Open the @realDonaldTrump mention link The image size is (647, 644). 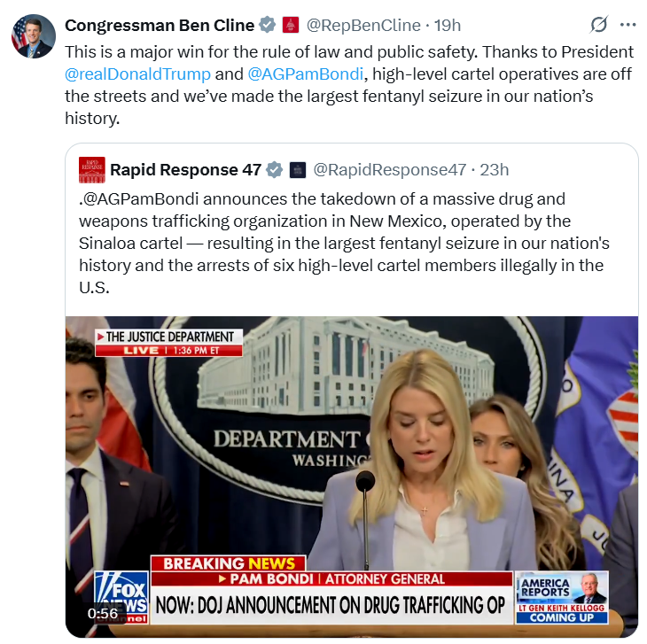coord(137,74)
